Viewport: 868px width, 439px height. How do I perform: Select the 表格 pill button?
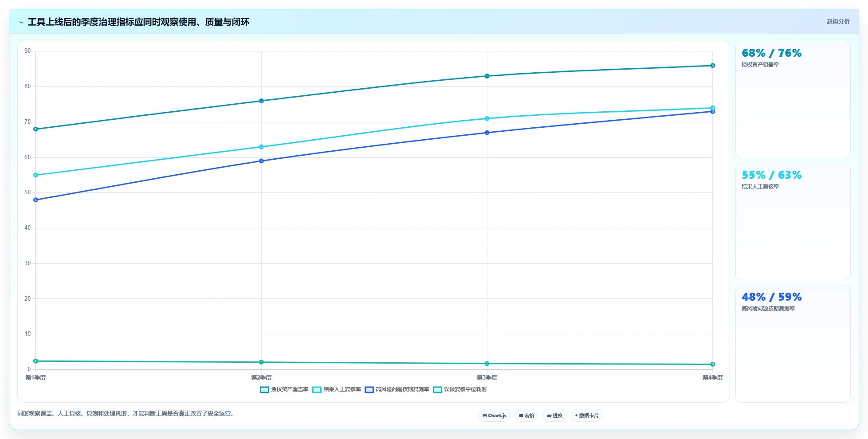tap(526, 415)
